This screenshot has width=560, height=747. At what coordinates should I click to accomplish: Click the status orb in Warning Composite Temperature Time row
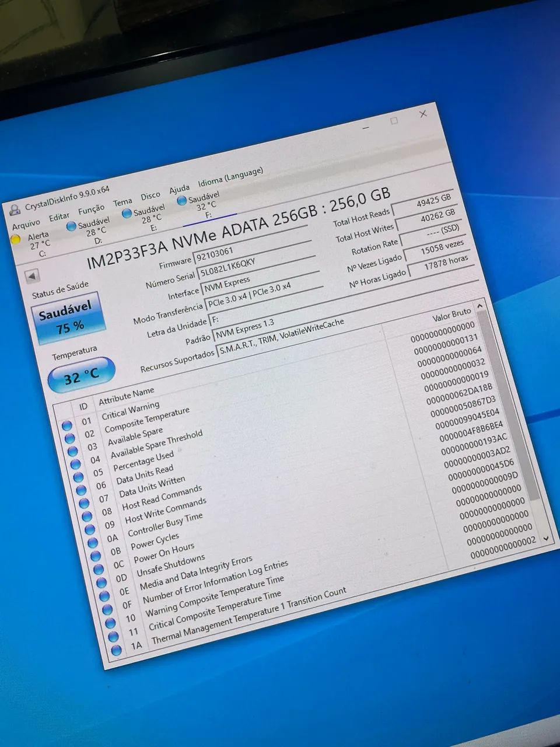pos(110,623)
